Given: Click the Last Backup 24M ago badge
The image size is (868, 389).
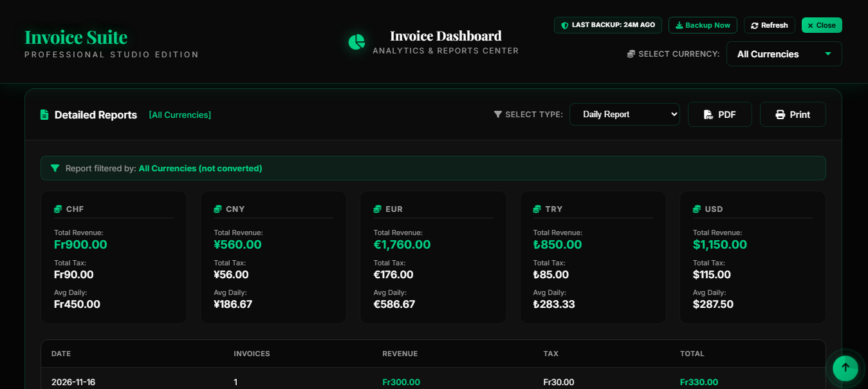Looking at the screenshot, I should point(607,25).
